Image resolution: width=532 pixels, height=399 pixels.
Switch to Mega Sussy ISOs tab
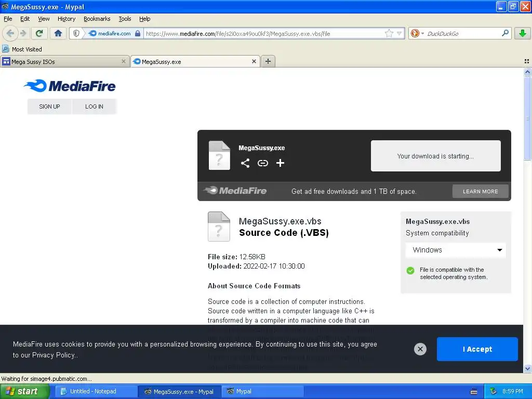64,61
